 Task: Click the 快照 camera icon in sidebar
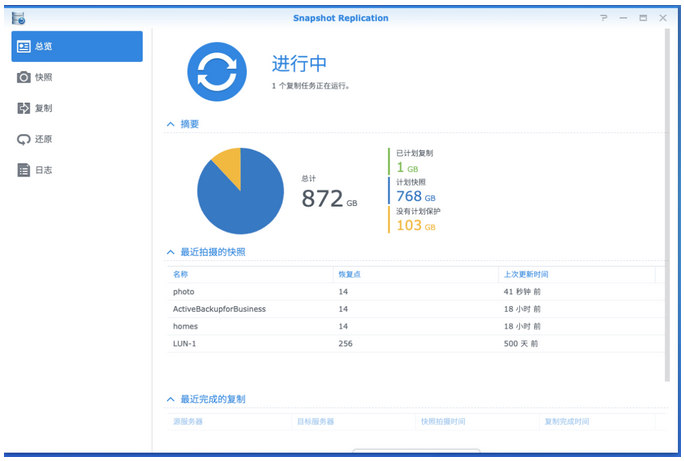(x=24, y=77)
